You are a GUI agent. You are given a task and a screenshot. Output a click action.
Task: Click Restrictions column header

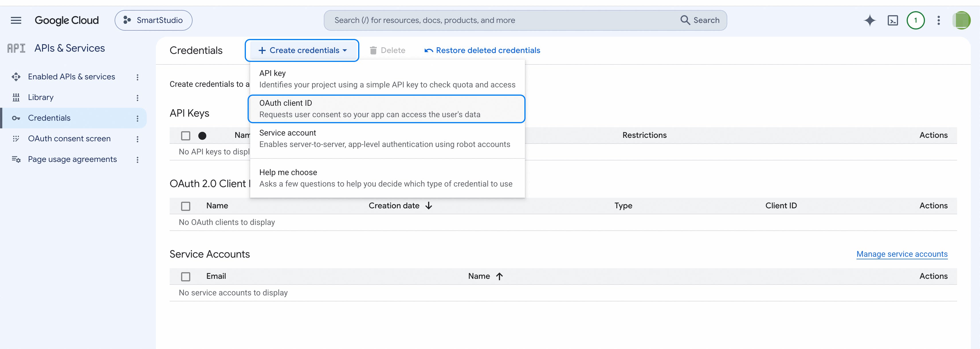point(644,135)
